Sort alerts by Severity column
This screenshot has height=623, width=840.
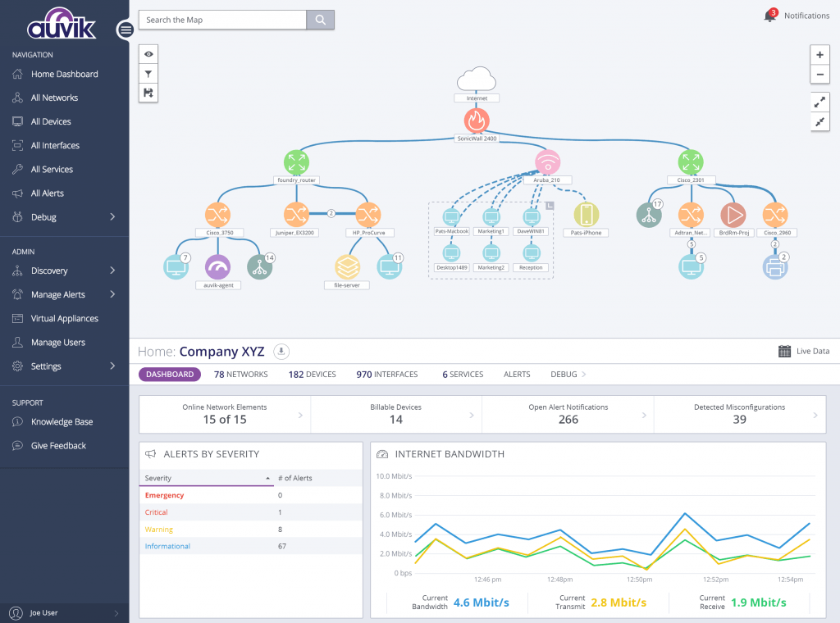point(206,478)
